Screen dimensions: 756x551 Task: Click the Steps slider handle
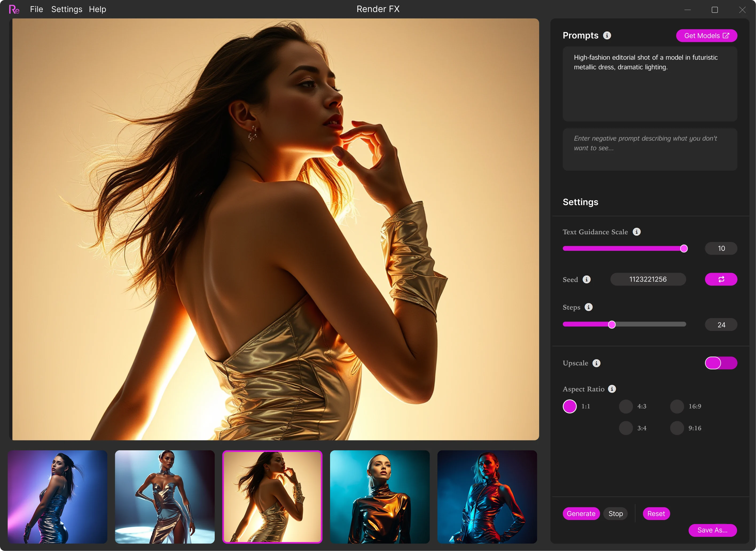612,325
